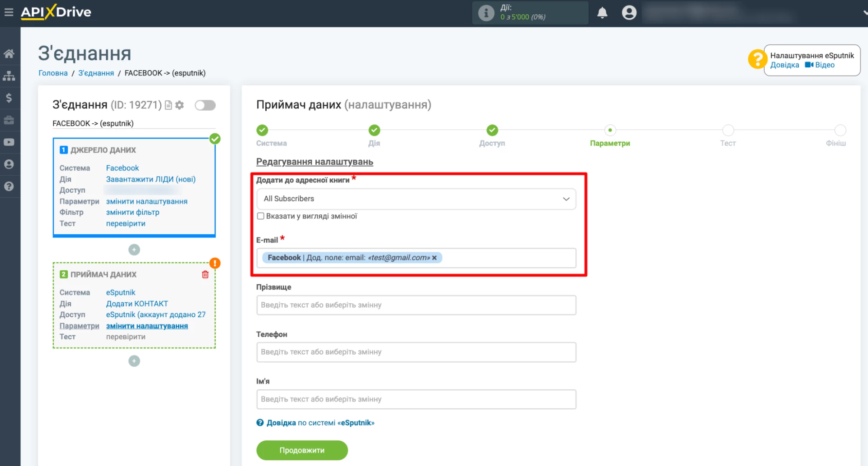Open the billing dollar sidebar icon
The image size is (868, 466).
coord(9,98)
